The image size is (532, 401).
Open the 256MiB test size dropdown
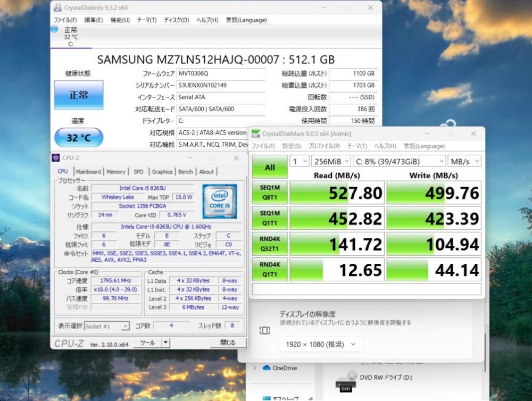point(331,162)
